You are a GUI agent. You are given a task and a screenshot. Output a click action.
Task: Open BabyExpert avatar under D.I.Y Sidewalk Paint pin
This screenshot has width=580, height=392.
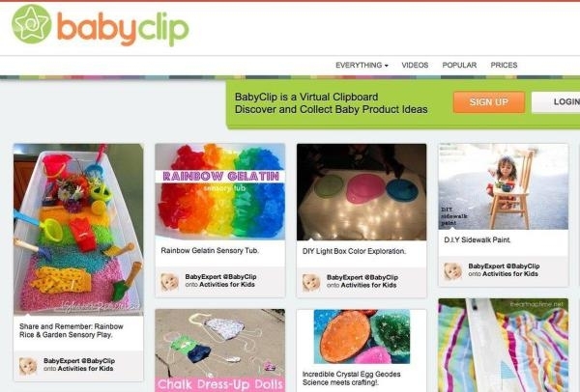[x=453, y=271]
